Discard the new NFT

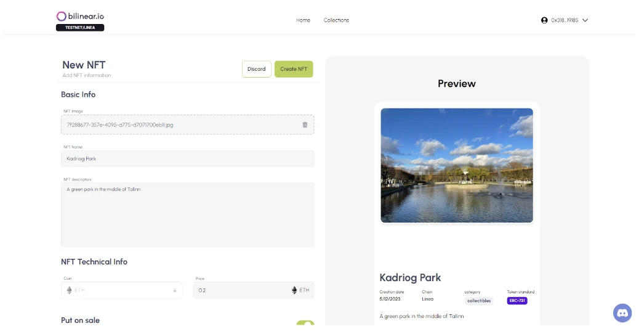coord(257,69)
